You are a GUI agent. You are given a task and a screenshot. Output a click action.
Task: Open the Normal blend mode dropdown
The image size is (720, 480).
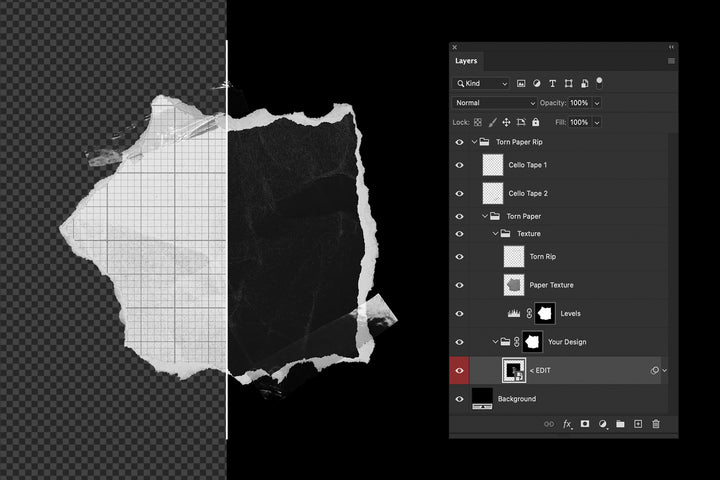[495, 103]
